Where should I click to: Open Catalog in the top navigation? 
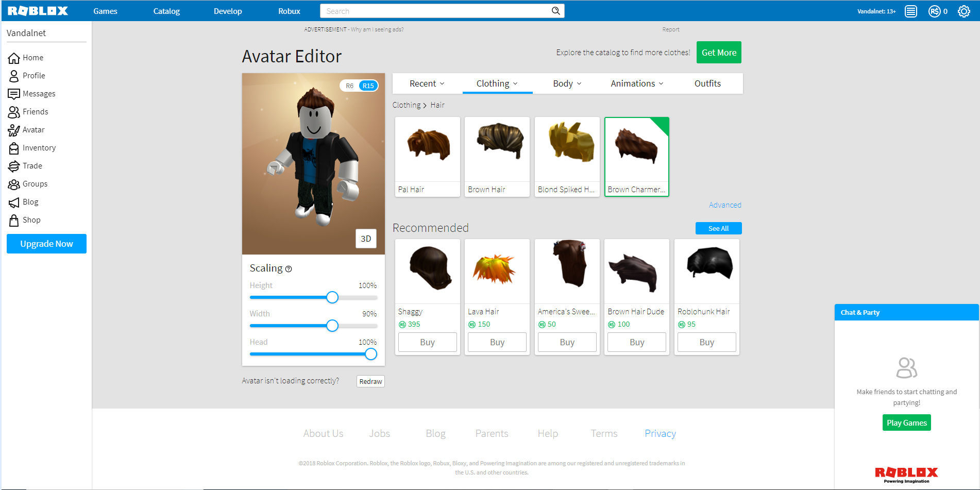(x=166, y=11)
